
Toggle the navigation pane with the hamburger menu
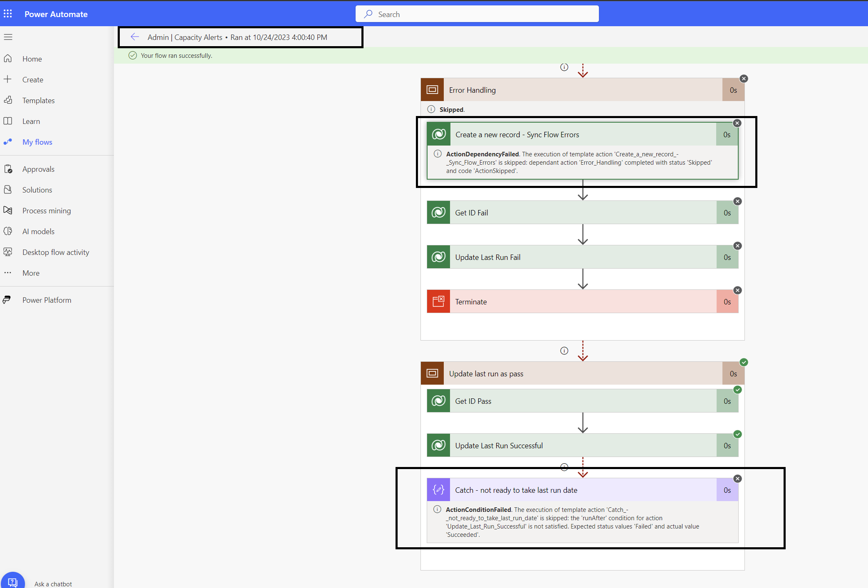8,37
